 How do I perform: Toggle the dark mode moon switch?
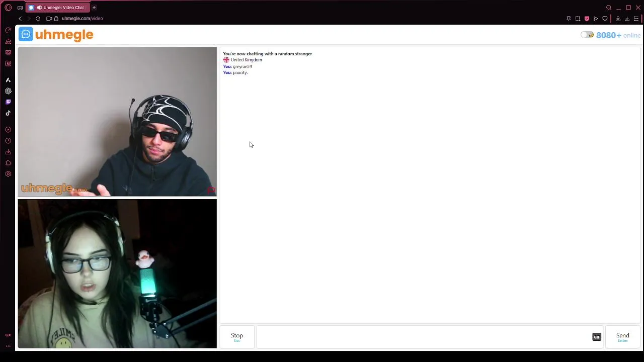(587, 35)
